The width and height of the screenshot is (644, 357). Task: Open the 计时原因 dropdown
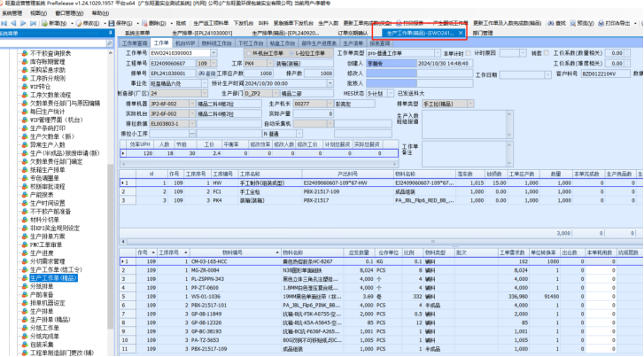click(523, 53)
